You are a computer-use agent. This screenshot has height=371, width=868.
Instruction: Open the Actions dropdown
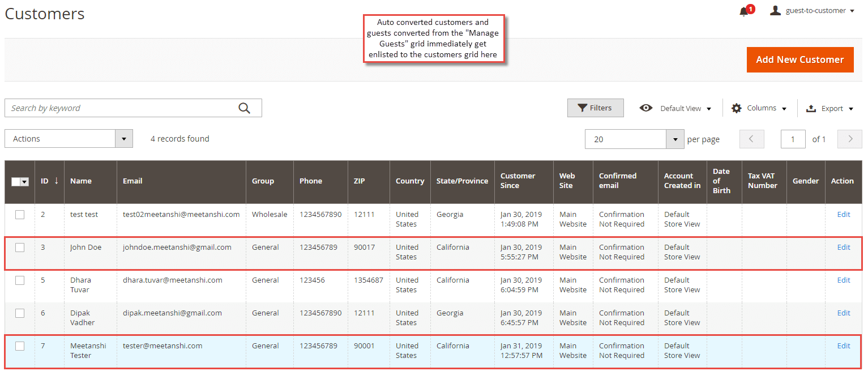[69, 139]
